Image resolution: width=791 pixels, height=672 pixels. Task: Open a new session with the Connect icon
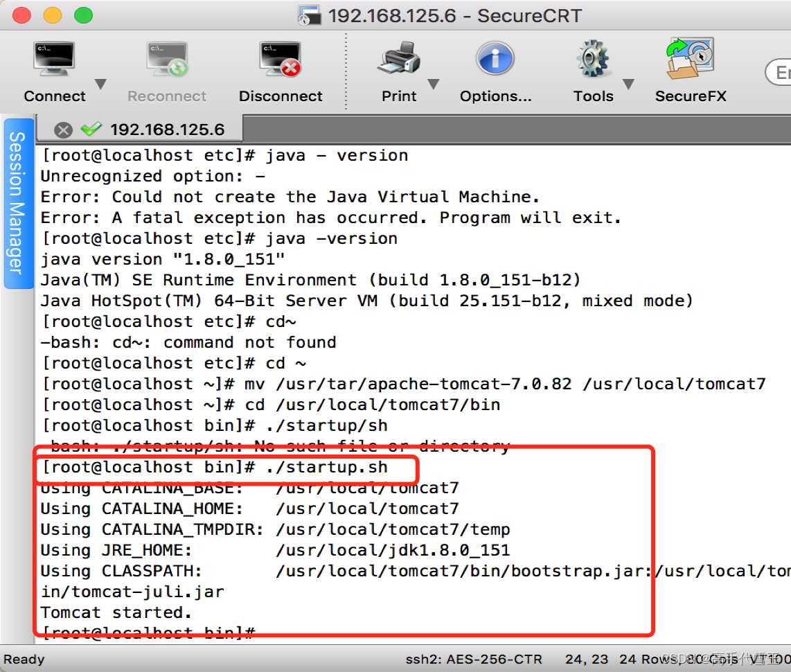point(54,69)
